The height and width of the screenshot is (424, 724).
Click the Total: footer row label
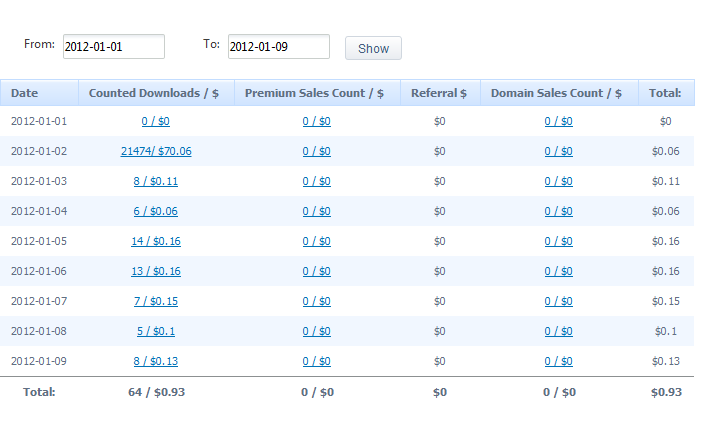(39, 392)
